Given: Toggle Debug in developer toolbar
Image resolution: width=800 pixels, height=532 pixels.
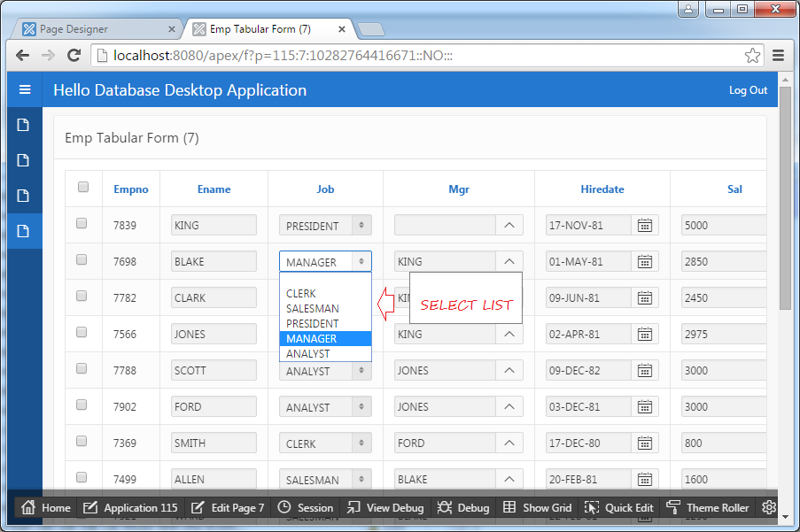Looking at the screenshot, I should (x=462, y=507).
